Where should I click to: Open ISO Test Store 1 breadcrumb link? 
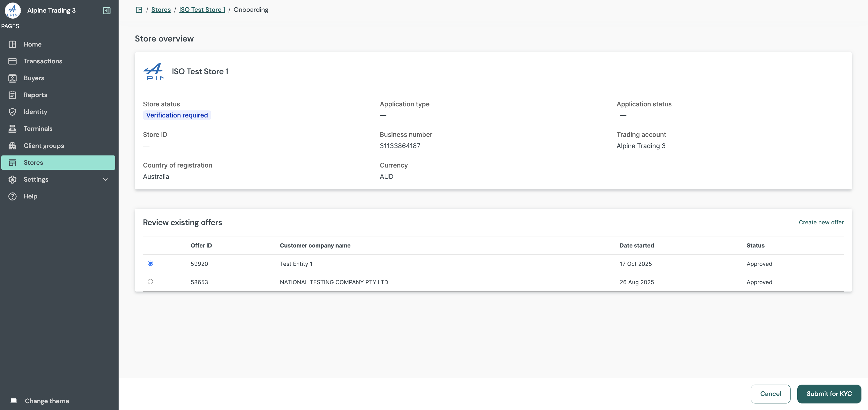(x=202, y=9)
